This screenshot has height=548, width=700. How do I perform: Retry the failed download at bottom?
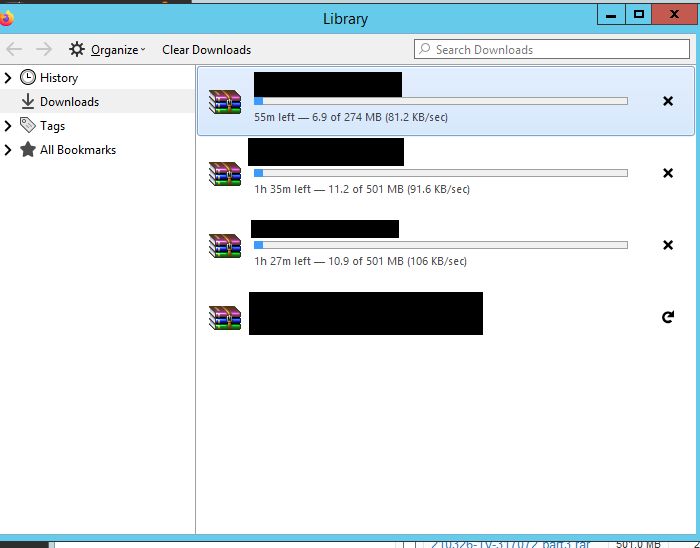pyautogui.click(x=668, y=317)
